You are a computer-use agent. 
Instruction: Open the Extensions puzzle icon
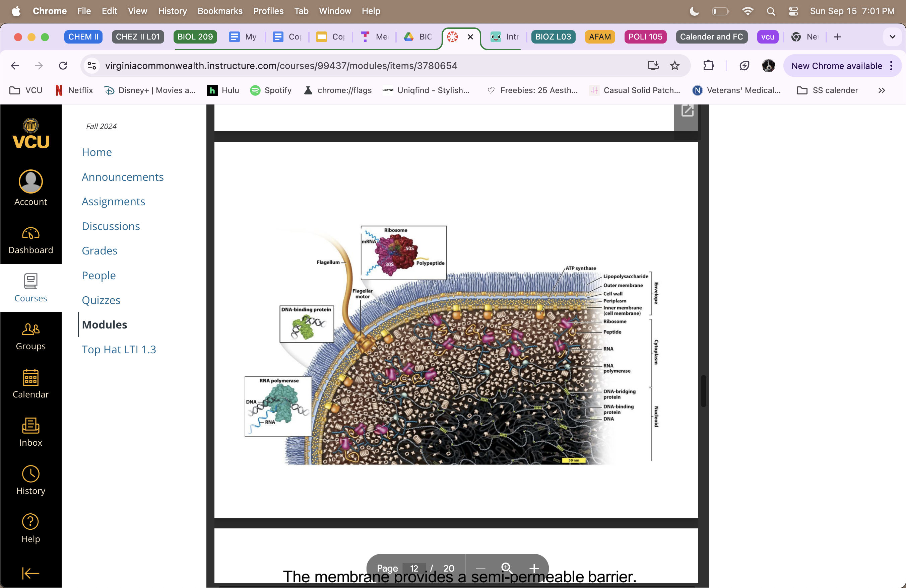[x=708, y=66]
